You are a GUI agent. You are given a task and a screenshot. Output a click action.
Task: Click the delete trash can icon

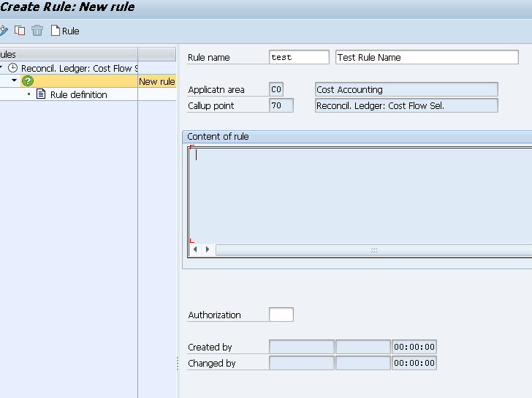(37, 31)
